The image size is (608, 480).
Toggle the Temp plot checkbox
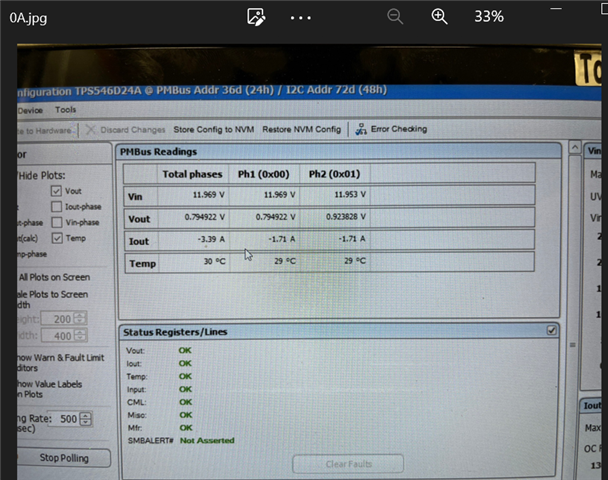[x=57, y=238]
